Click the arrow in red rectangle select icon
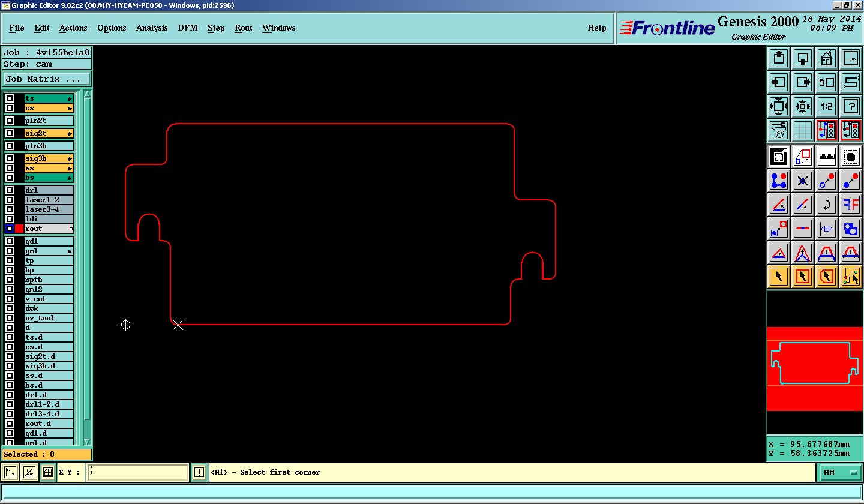This screenshot has width=864, height=504. tap(803, 277)
